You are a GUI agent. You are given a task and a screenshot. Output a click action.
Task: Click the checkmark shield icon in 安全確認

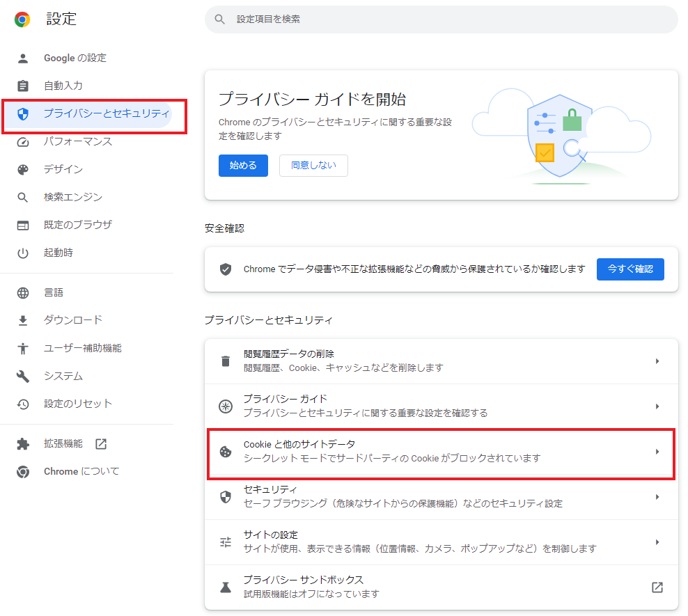226,269
